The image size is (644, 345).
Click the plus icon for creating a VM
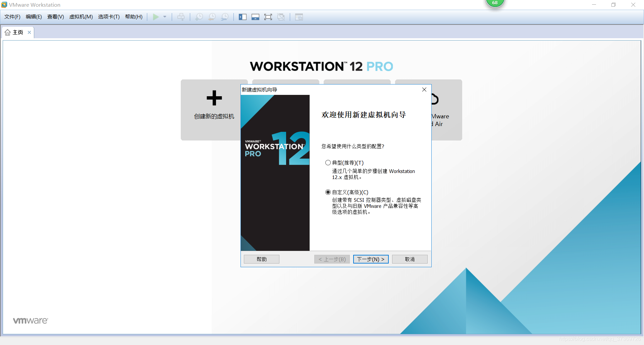[x=214, y=98]
